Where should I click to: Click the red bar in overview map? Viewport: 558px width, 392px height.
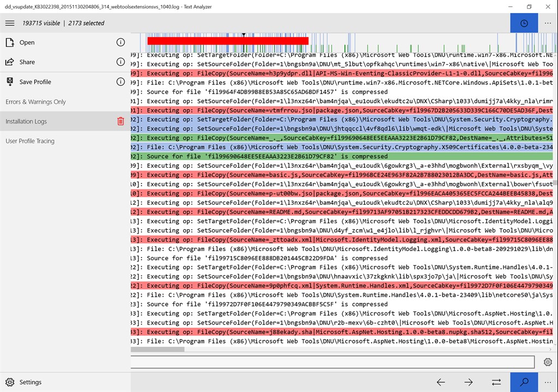(x=228, y=40)
